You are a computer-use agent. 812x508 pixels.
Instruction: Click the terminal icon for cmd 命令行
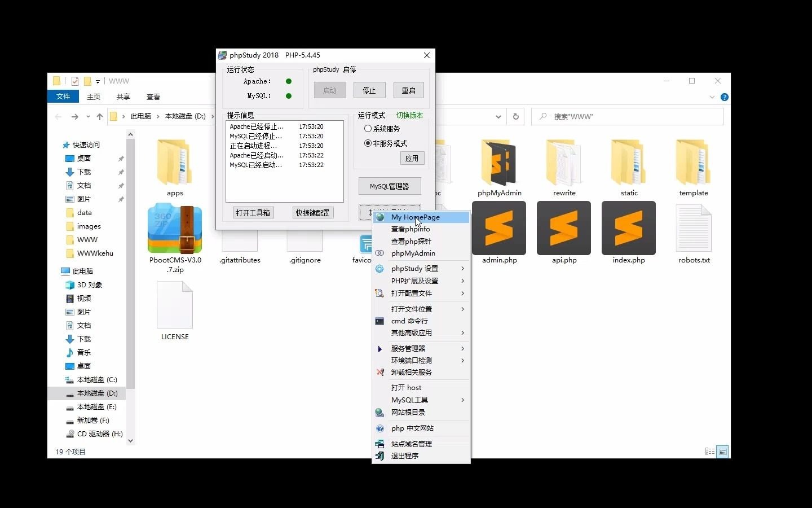[x=379, y=321]
